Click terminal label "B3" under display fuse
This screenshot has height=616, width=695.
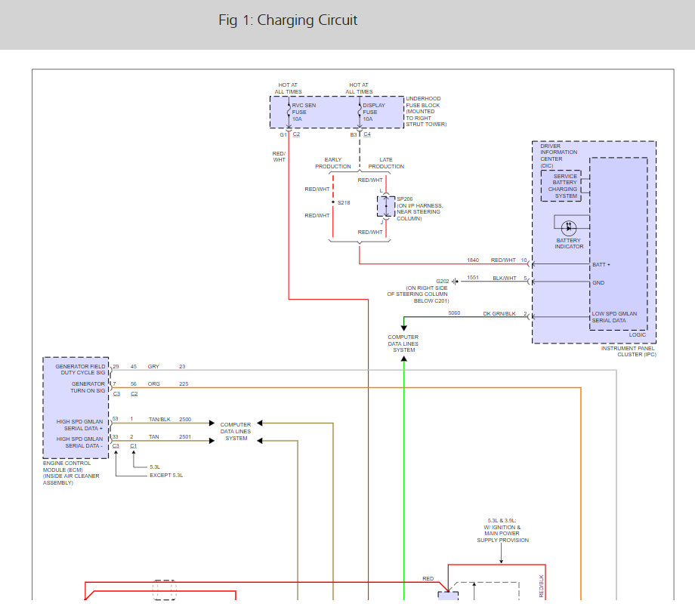click(354, 134)
